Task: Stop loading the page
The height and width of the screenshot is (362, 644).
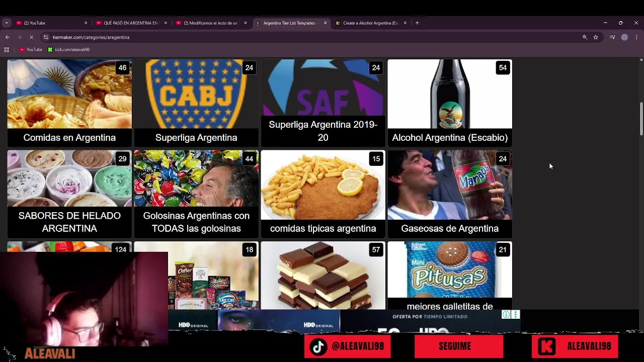Action: click(31, 37)
